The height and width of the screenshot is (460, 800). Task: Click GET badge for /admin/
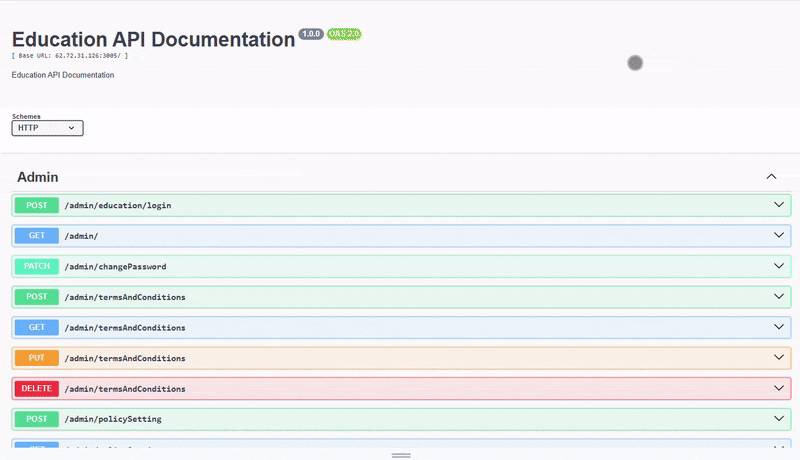[x=37, y=236]
